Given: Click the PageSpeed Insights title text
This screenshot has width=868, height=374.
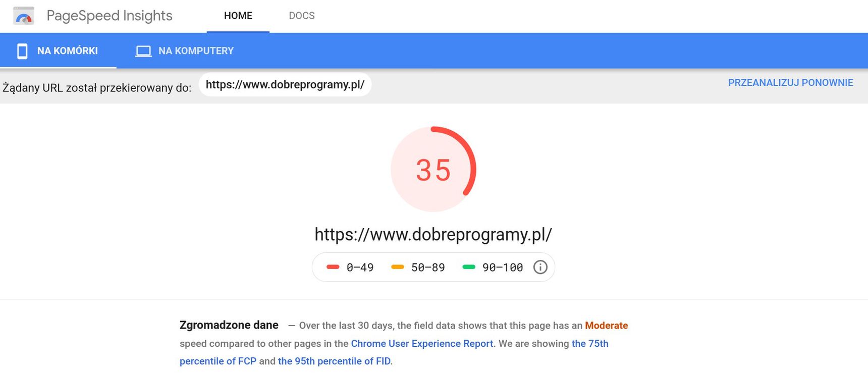Looking at the screenshot, I should (110, 16).
